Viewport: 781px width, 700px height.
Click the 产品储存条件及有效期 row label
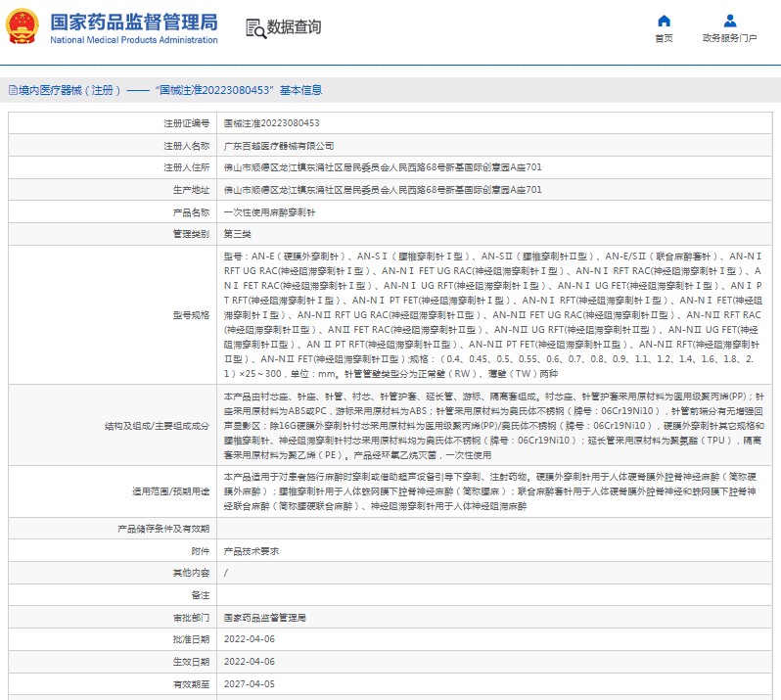pyautogui.click(x=163, y=529)
